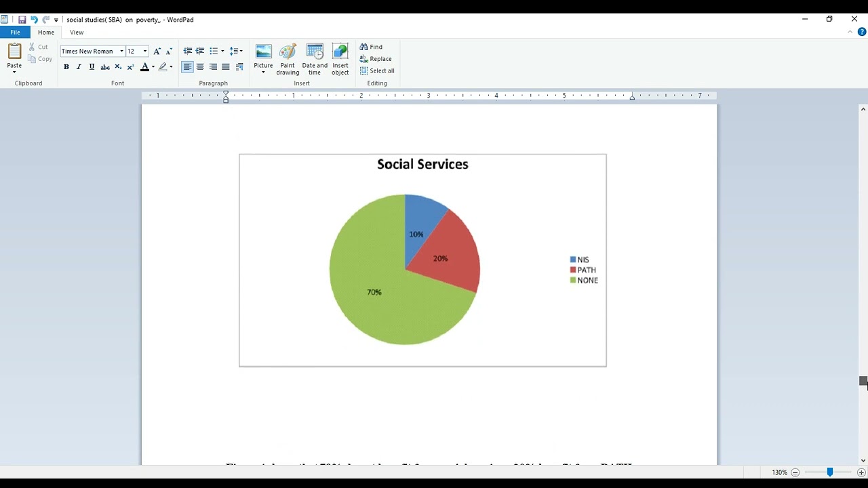Click the Restore Down window button
Viewport: 868px width, 488px height.
829,19
